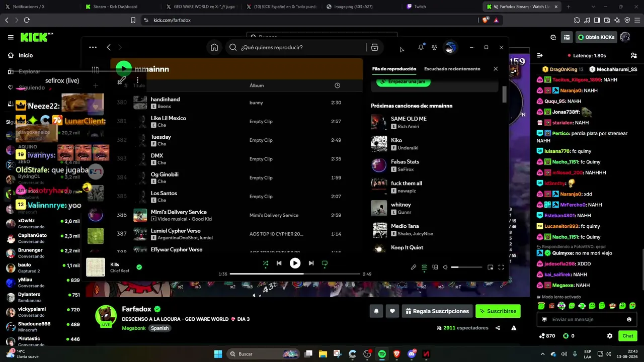Seek in the Spotify song progress bar

tap(295, 274)
